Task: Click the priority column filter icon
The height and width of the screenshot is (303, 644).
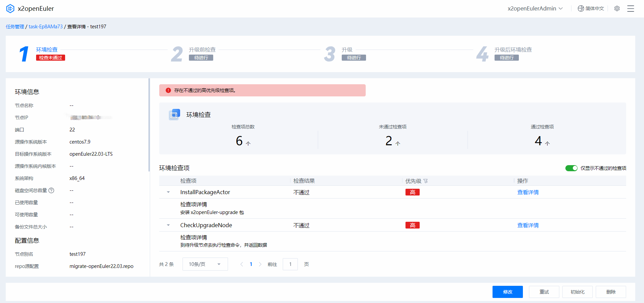Action: [426, 181]
